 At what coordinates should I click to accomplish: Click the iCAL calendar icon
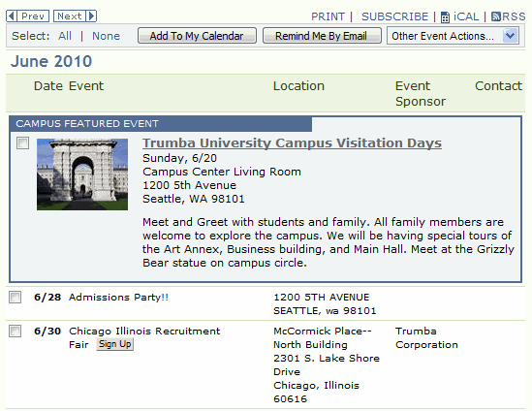(445, 17)
